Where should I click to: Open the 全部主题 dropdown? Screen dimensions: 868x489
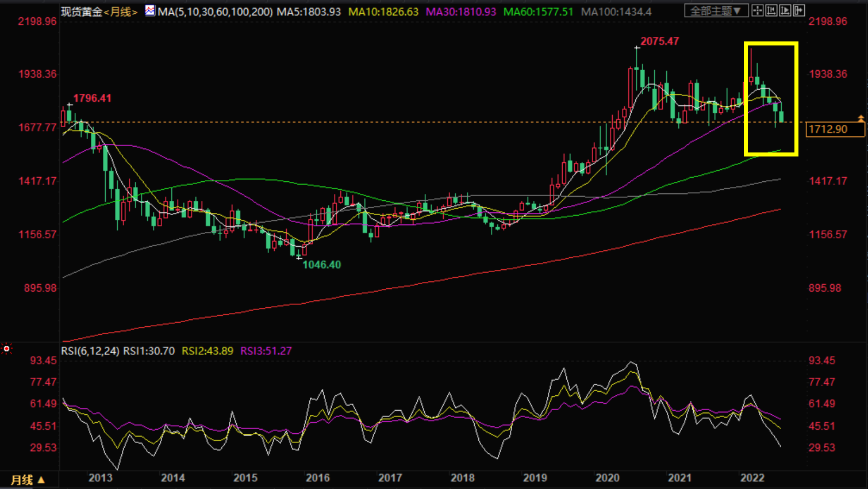(716, 11)
